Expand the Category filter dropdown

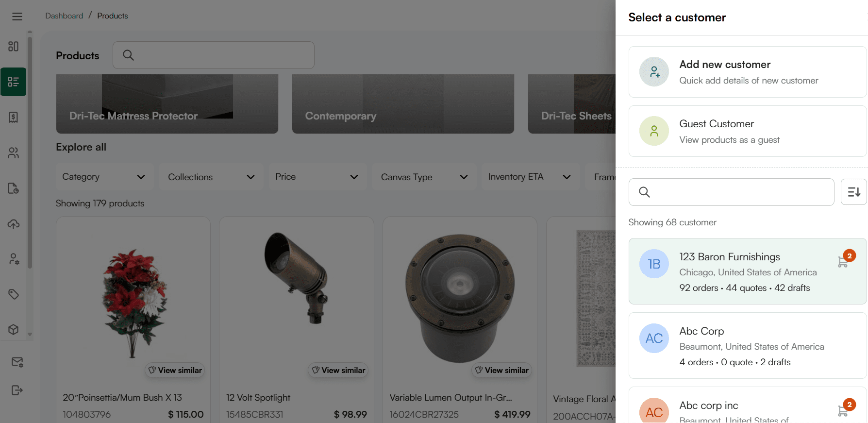(x=104, y=177)
